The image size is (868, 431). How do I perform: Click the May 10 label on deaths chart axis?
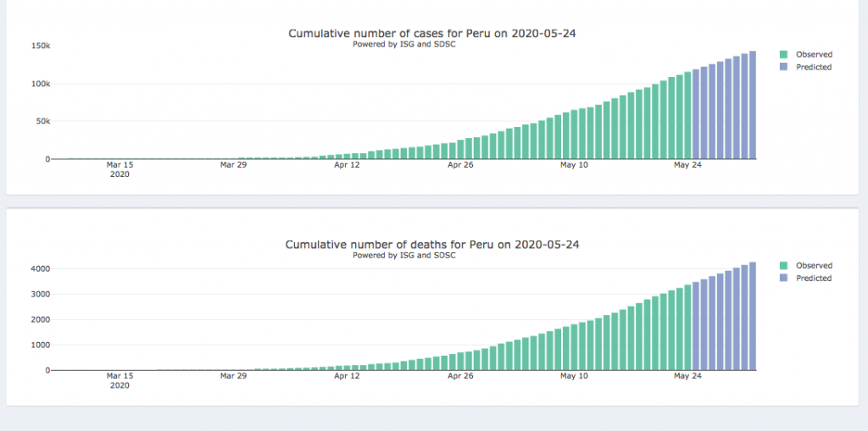pyautogui.click(x=574, y=376)
